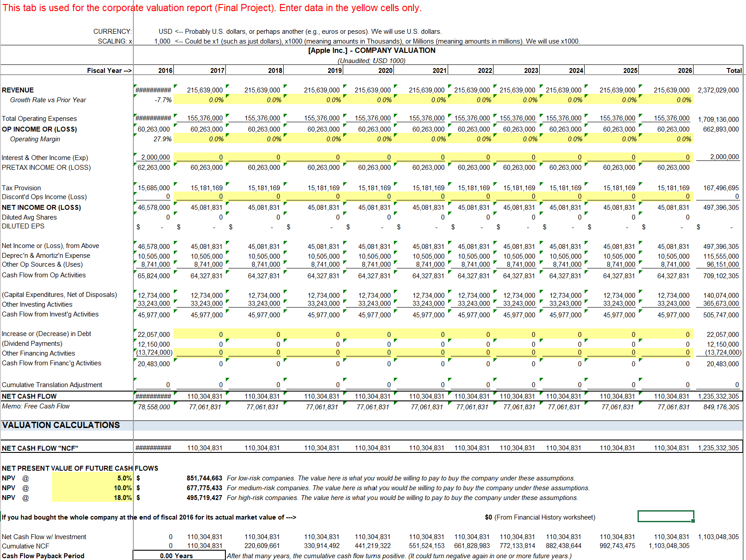The height and width of the screenshot is (560, 746).
Task: Select 2021 Other Financing Activities yellow cell
Action: [421, 352]
